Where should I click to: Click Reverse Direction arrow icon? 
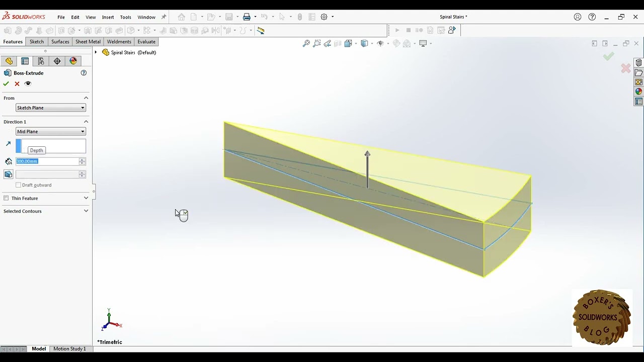coord(8,144)
